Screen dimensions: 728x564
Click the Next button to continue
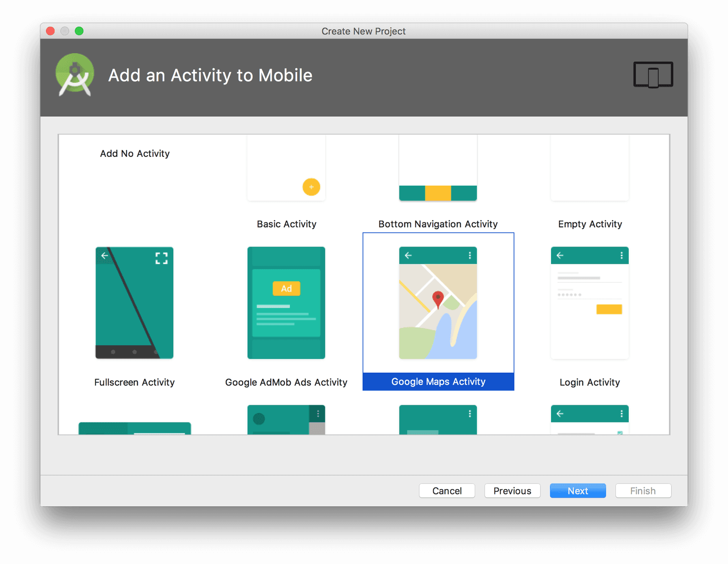(577, 491)
